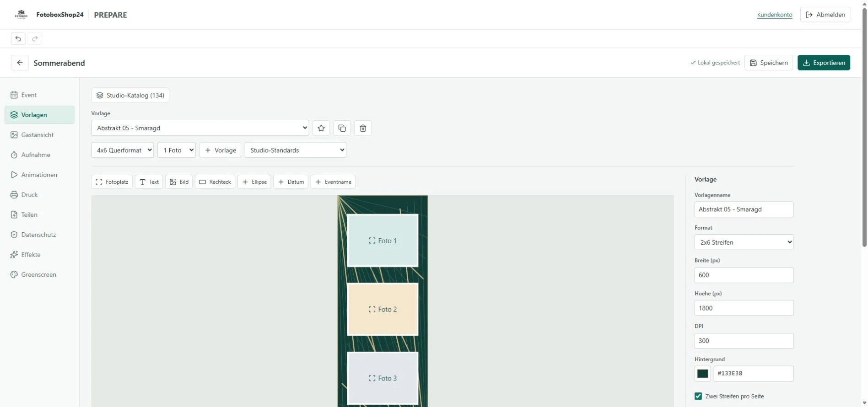Open Datenschutz in the sidebar
This screenshot has width=868, height=407.
pyautogui.click(x=39, y=235)
